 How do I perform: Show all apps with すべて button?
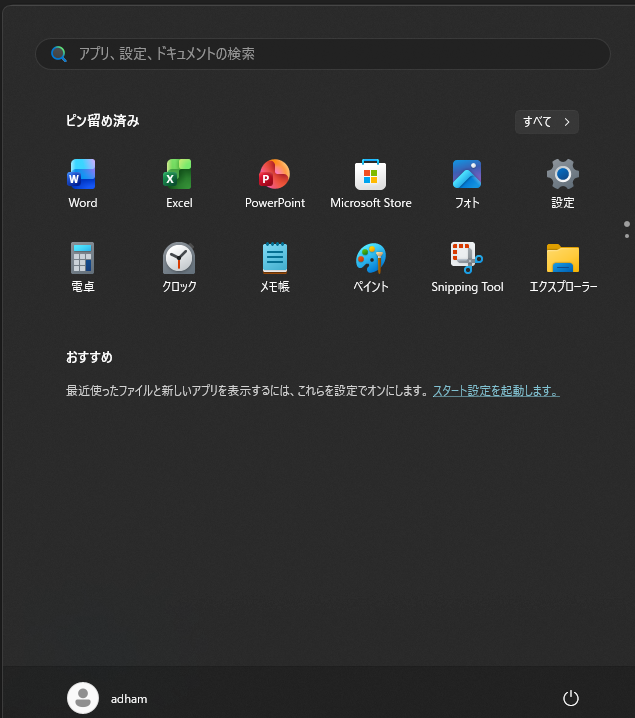click(547, 122)
